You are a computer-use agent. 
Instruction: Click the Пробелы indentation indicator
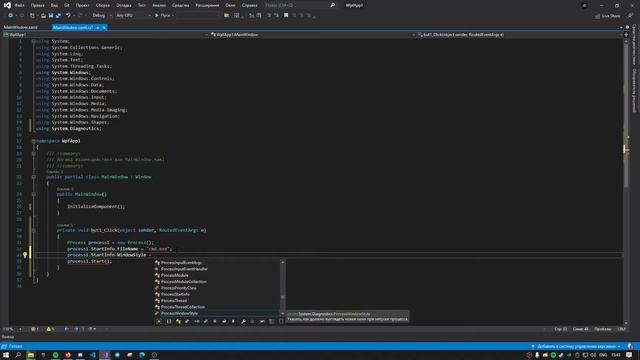[x=602, y=329]
